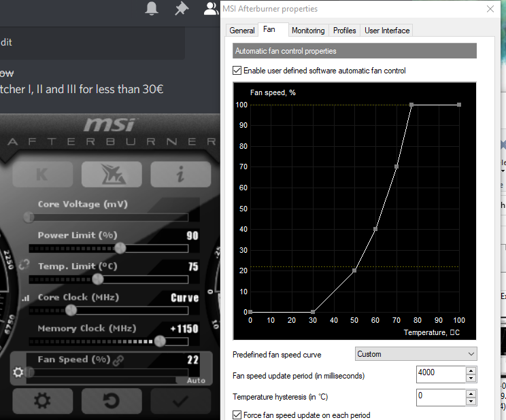This screenshot has height=420, width=506.
Task: Click the reset settings arrow button
Action: (x=112, y=401)
